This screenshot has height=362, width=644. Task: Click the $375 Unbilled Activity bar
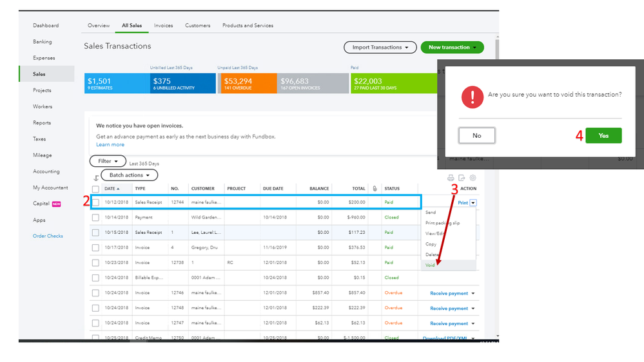click(183, 83)
